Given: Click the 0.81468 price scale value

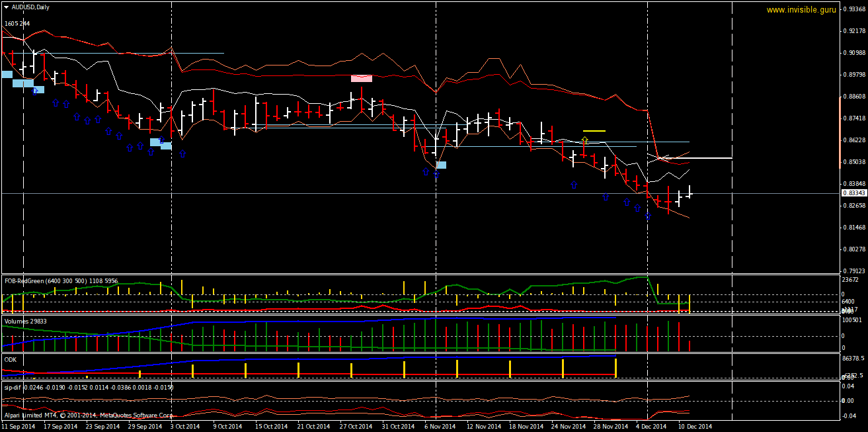Looking at the screenshot, I should pos(853,227).
